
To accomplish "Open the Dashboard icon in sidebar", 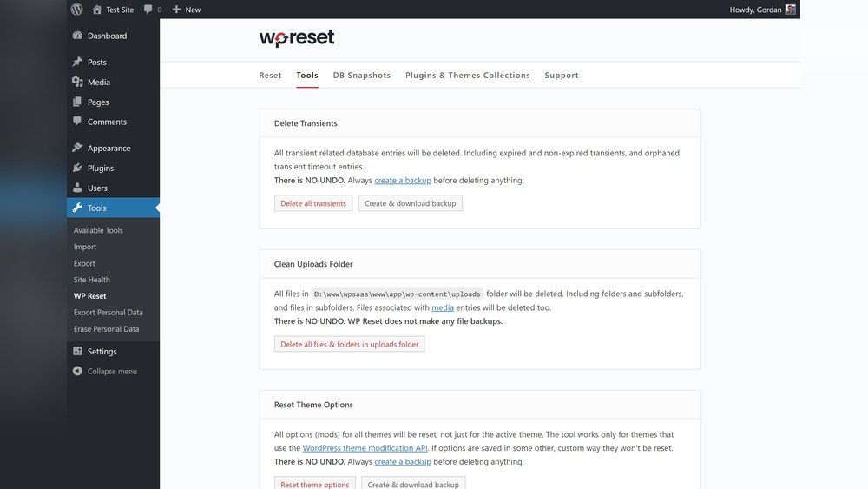I will pos(77,36).
